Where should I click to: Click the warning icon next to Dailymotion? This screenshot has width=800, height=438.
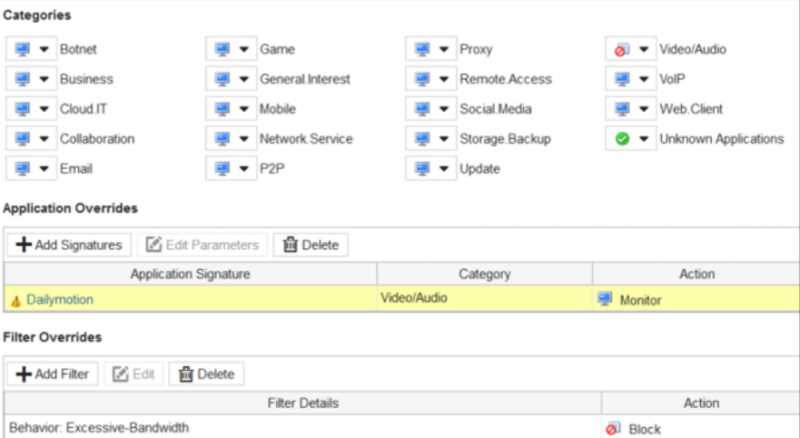[x=15, y=299]
